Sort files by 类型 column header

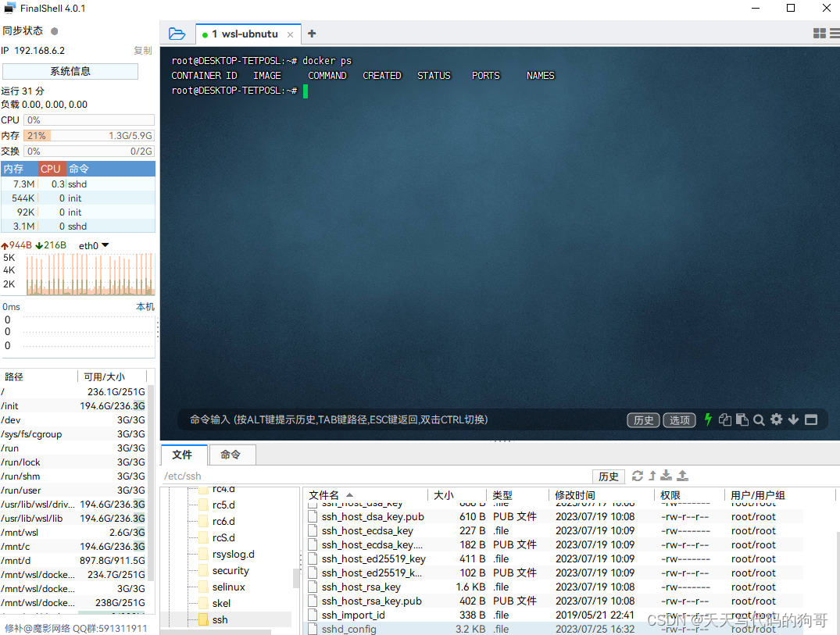click(517, 495)
